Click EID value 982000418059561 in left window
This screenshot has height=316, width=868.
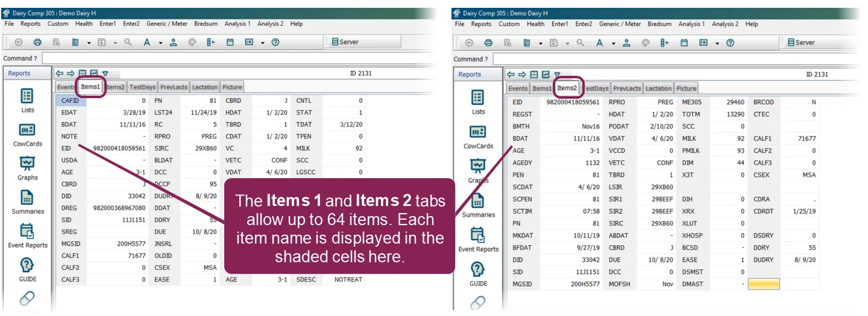click(x=119, y=148)
